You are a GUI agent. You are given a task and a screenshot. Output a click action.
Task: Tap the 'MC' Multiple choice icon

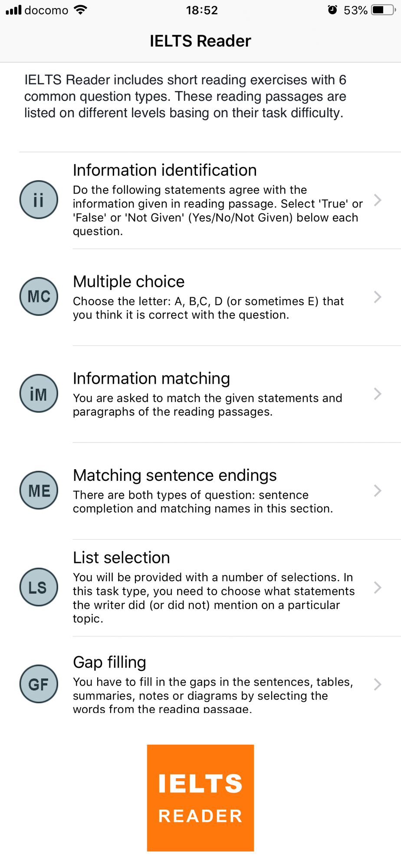point(39,296)
